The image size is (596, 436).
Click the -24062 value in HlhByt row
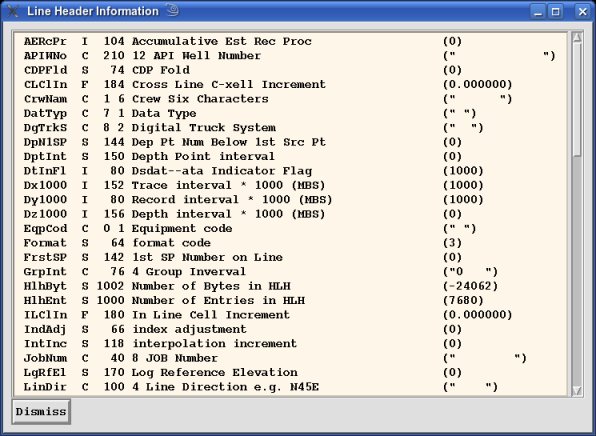[471, 286]
